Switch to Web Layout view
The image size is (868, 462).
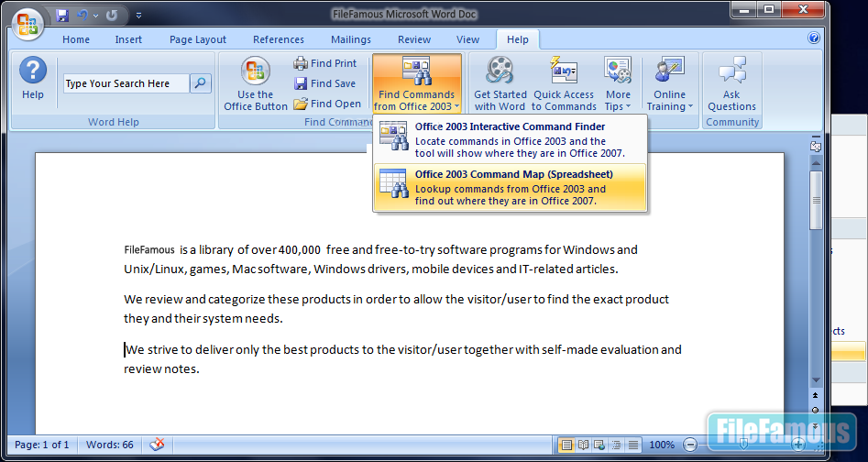(599, 445)
